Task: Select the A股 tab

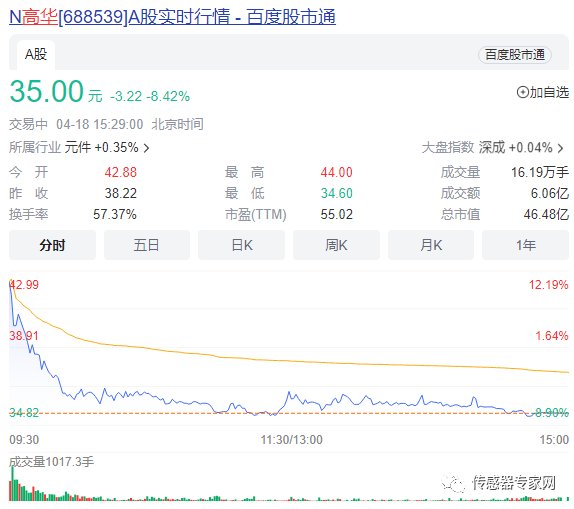Action: point(36,55)
